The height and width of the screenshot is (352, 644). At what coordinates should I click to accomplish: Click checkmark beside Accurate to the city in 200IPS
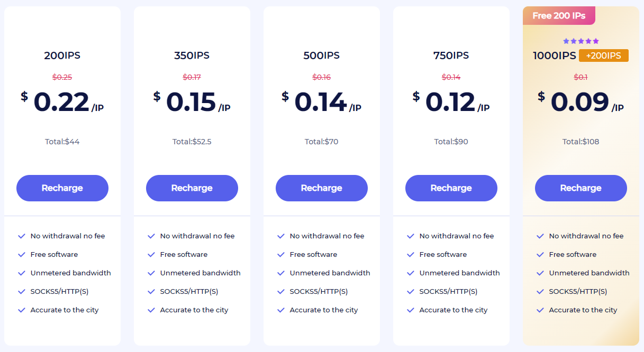[22, 310]
